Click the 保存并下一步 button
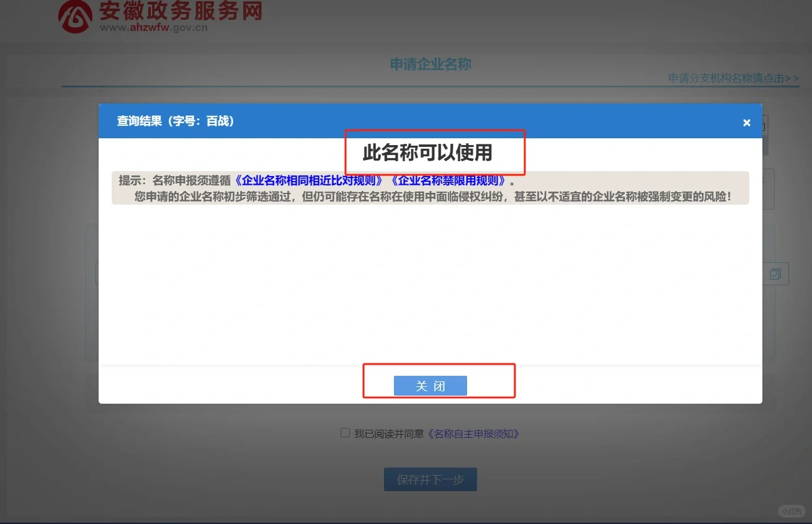Image resolution: width=812 pixels, height=524 pixels. tap(430, 479)
